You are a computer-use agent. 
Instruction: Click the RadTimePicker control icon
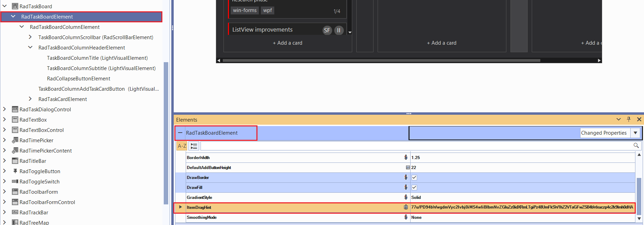click(x=15, y=140)
